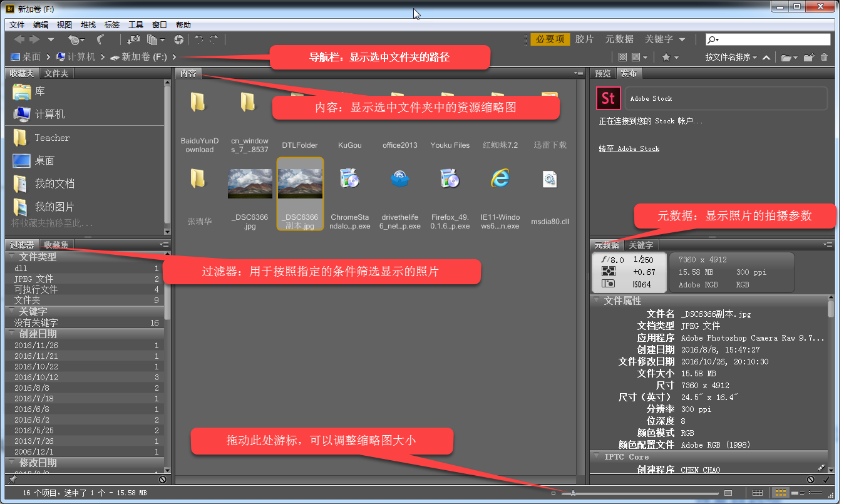This screenshot has width=844, height=504.
Task: Toggle ascending sort order arrow
Action: (x=766, y=57)
